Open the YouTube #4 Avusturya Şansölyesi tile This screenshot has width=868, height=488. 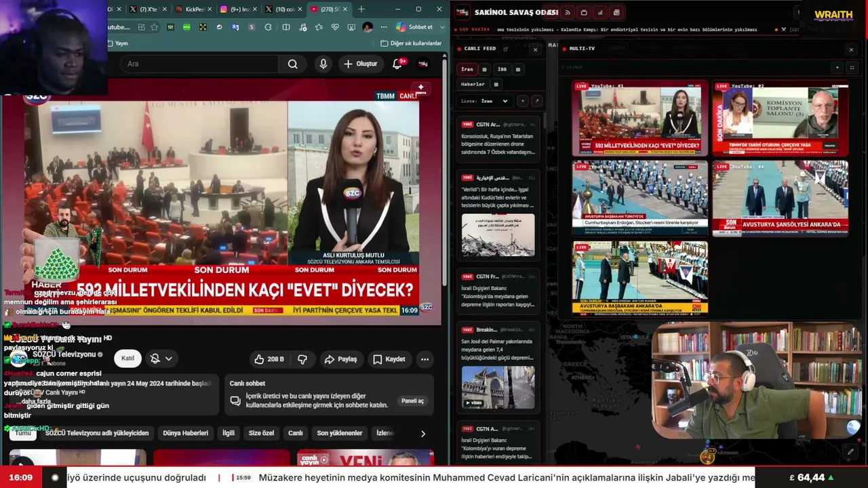click(x=780, y=198)
